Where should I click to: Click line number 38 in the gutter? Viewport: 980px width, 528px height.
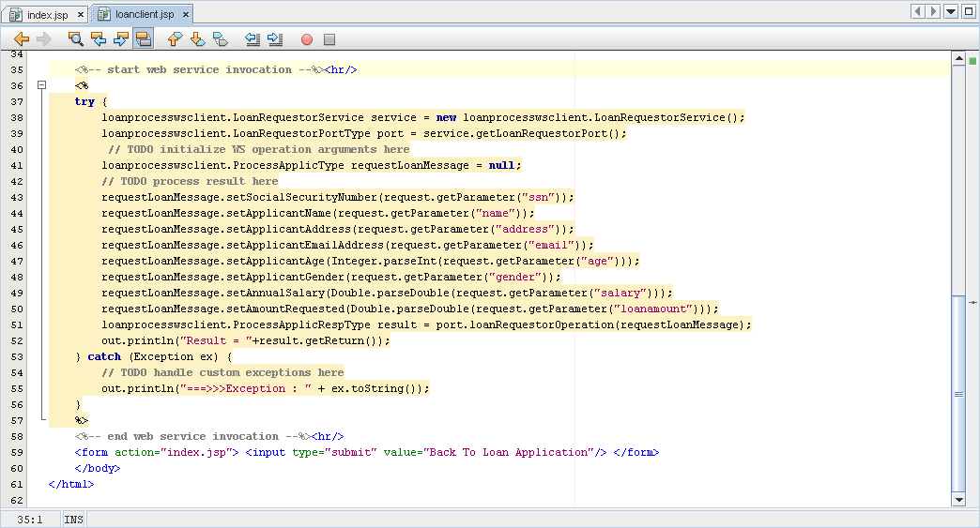(x=17, y=117)
